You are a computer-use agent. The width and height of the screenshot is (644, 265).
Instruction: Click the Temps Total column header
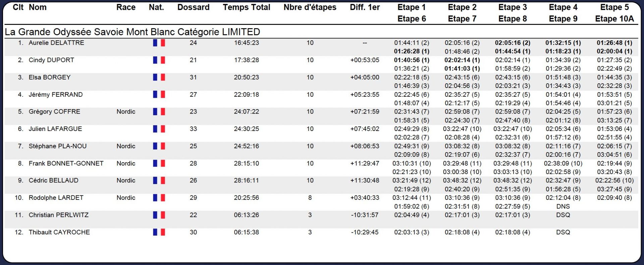(247, 7)
